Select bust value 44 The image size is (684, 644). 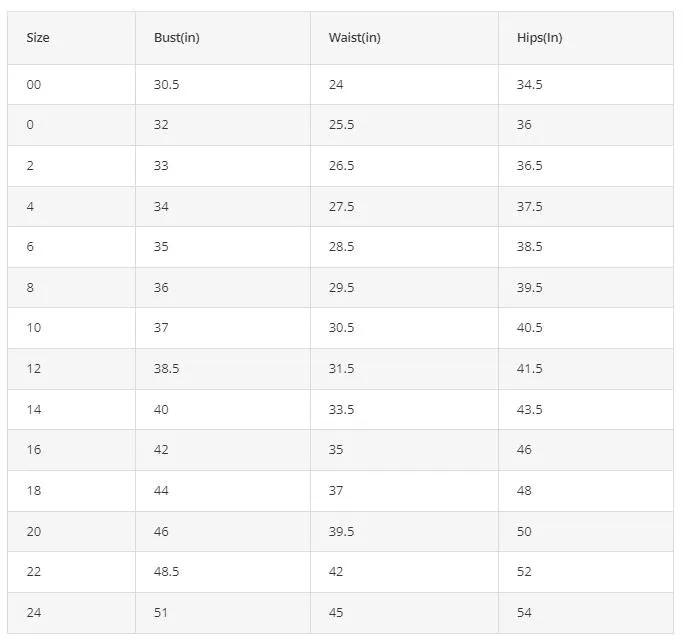(161, 491)
